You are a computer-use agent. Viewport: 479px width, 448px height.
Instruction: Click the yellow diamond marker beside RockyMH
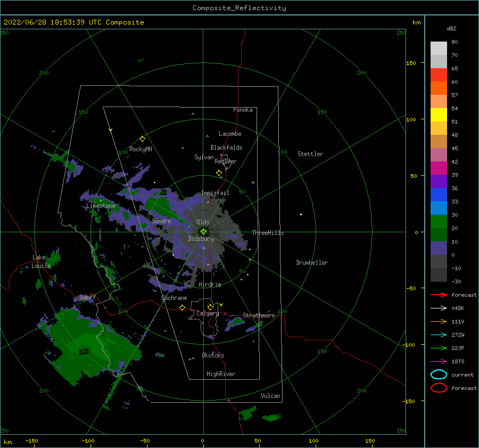[x=142, y=139]
